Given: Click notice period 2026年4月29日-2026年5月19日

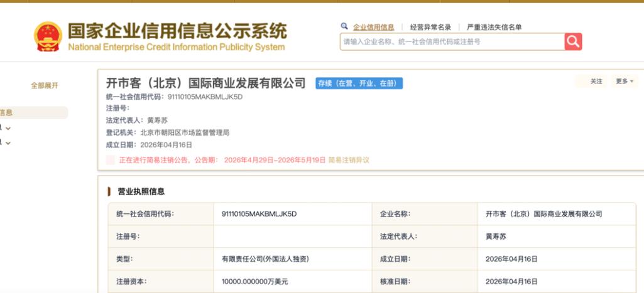Looking at the screenshot, I should pyautogui.click(x=275, y=160).
